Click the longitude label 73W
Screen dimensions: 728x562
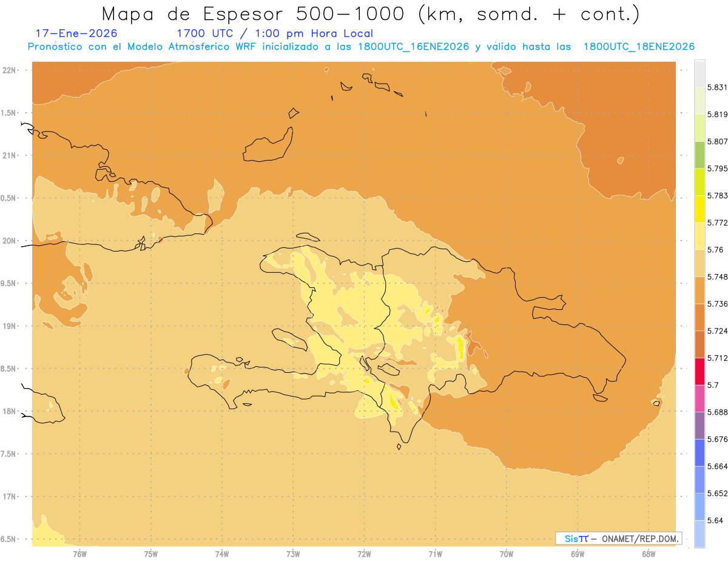point(293,554)
